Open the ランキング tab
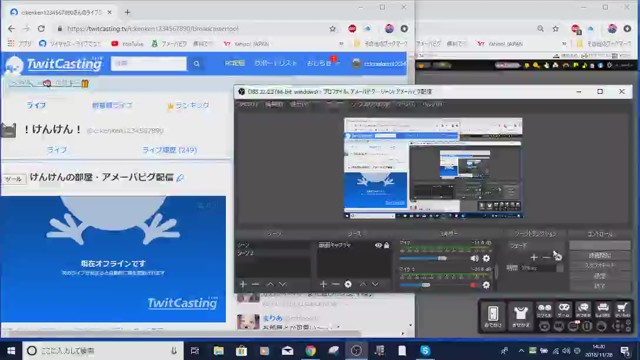This screenshot has width=640, height=360. tap(189, 106)
